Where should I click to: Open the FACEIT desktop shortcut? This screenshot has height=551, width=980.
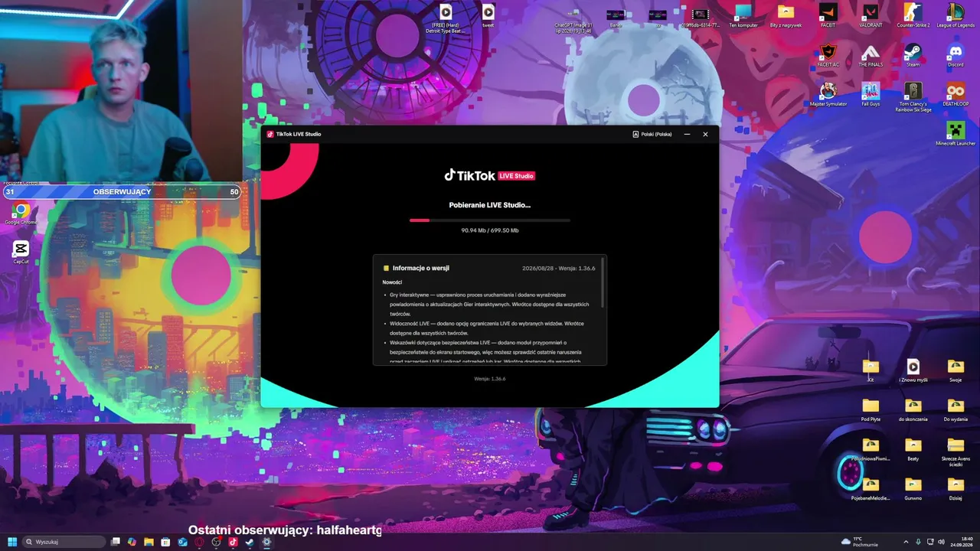coord(828,16)
